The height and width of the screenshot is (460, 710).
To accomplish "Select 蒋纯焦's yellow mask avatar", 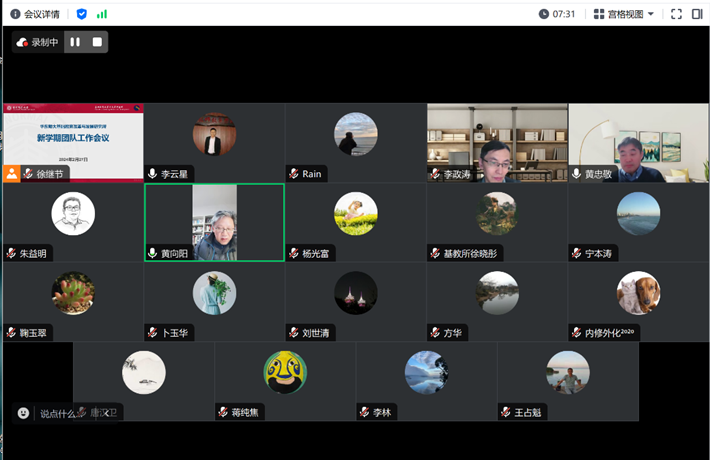I will coord(285,373).
